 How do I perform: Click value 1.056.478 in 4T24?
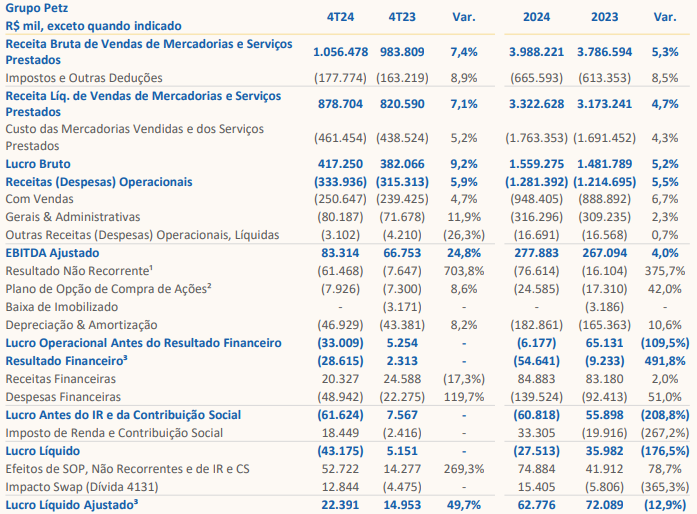(x=340, y=52)
